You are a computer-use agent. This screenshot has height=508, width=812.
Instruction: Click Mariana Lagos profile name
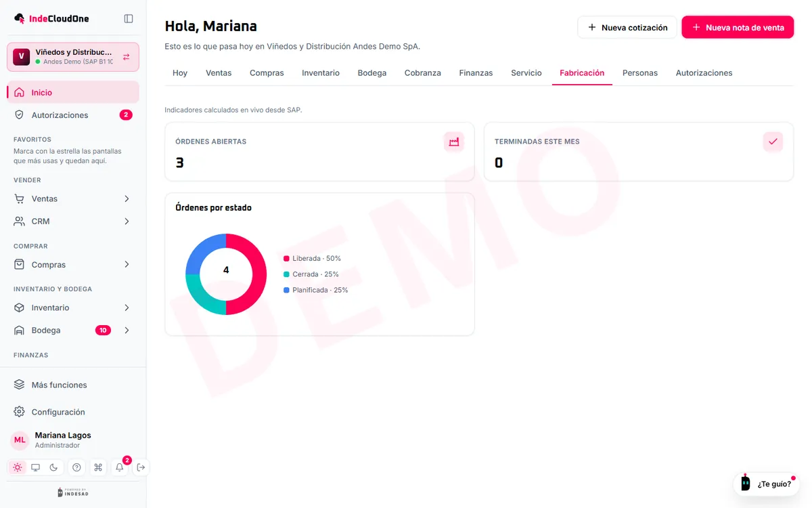pos(63,436)
